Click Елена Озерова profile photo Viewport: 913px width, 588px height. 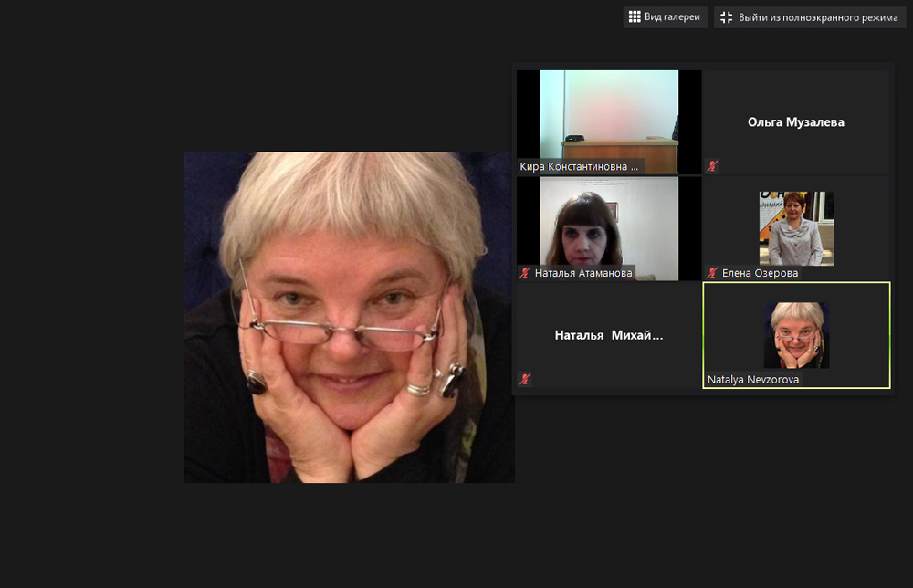796,228
